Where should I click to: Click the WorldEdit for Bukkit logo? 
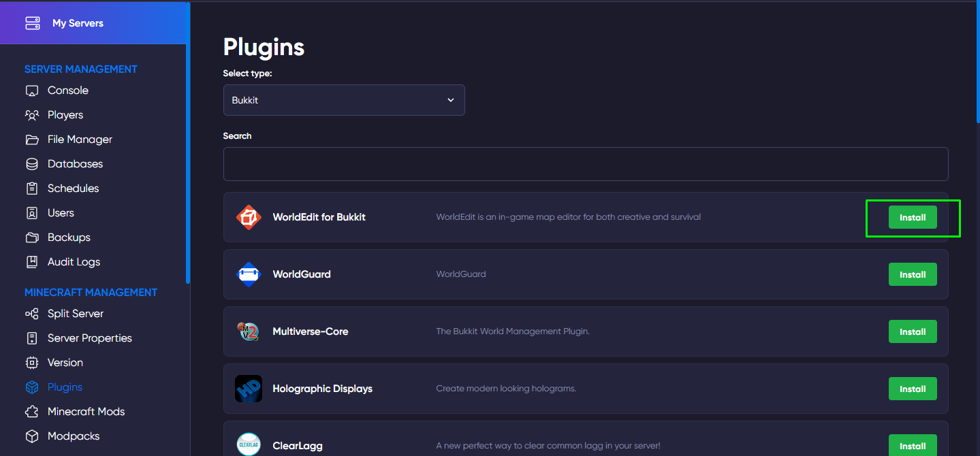click(x=249, y=217)
